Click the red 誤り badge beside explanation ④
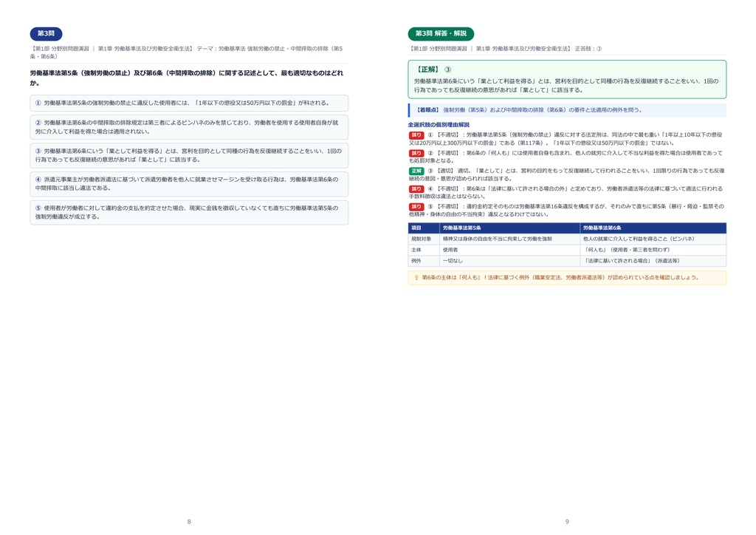 coord(416,188)
